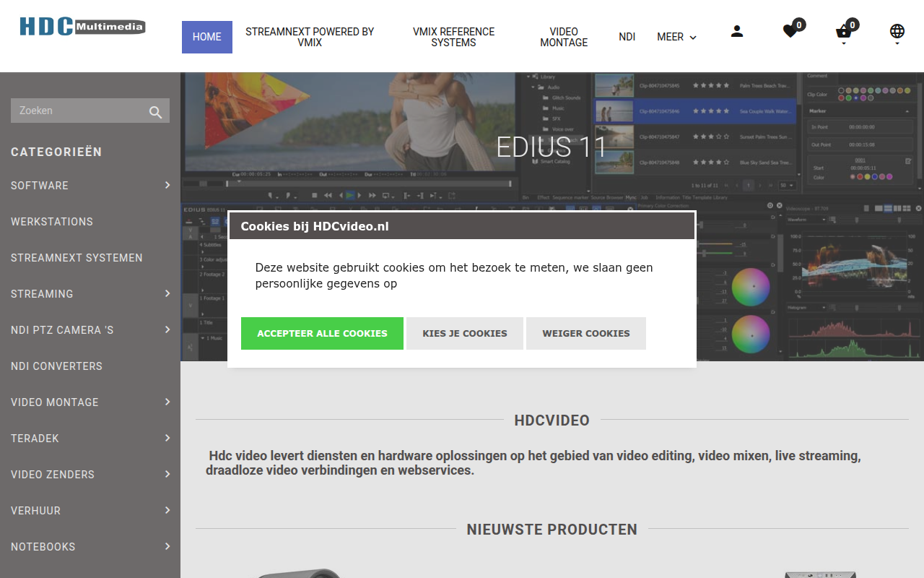
Task: Expand the MEER dropdown menu
Action: [676, 37]
